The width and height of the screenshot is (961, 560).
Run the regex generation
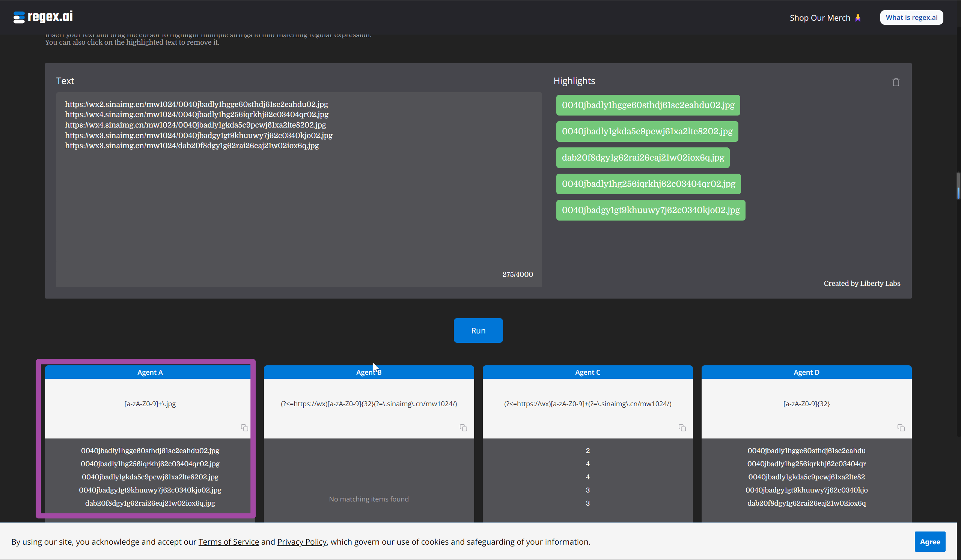pos(478,330)
